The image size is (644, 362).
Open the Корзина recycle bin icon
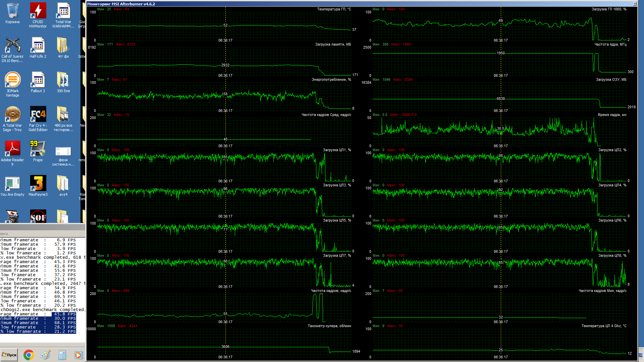12,11
